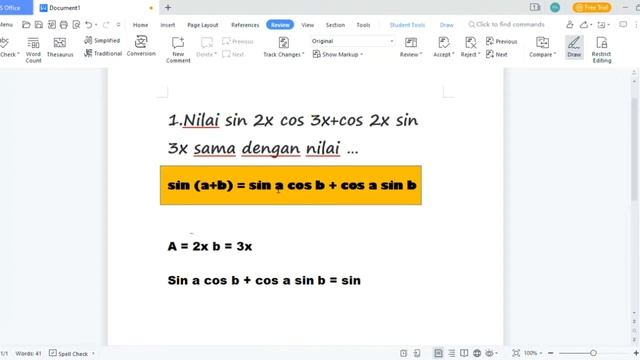Image resolution: width=640 pixels, height=360 pixels.
Task: Switch to Reading view in status bar
Action: 464,353
